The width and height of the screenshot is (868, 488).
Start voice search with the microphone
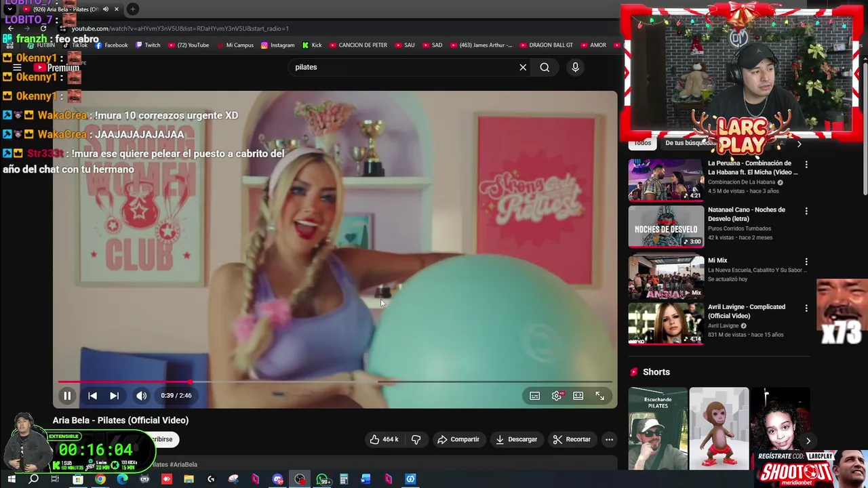[575, 67]
